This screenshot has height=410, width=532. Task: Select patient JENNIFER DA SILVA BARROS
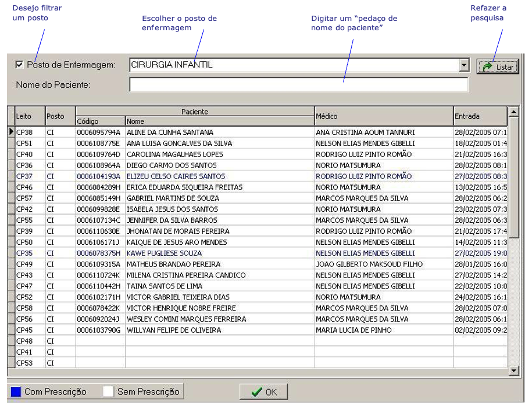tap(172, 220)
